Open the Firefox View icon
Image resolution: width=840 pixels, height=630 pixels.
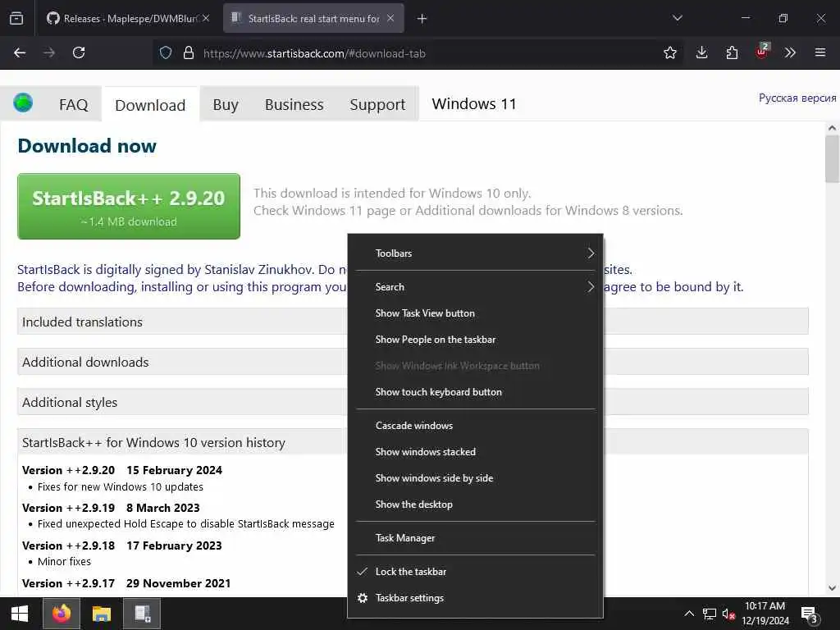coord(16,19)
